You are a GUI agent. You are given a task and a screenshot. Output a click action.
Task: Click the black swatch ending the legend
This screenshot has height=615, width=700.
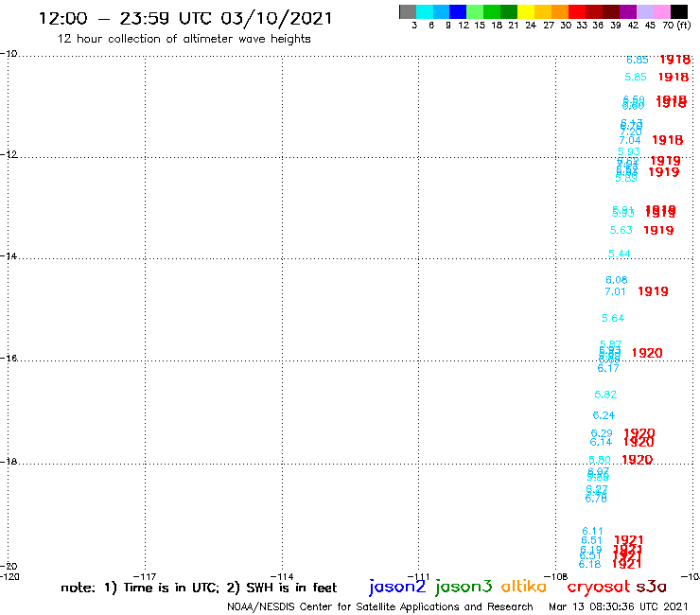click(x=678, y=12)
